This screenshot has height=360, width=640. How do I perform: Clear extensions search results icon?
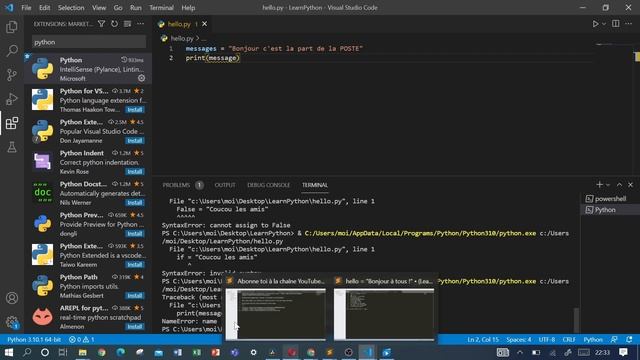(127, 24)
